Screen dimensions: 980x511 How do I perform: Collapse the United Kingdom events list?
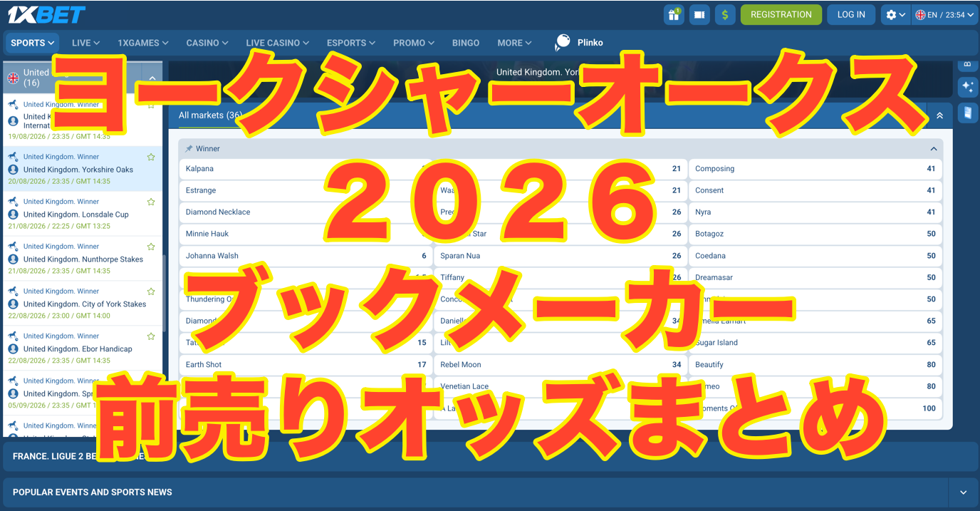pos(152,78)
